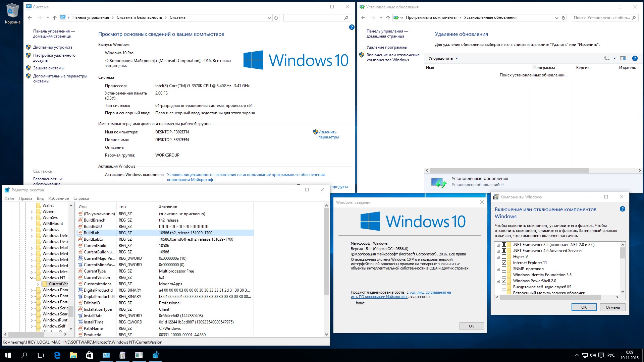Launch Microsoft Edge from the taskbar
644x362 pixels.
(57, 355)
